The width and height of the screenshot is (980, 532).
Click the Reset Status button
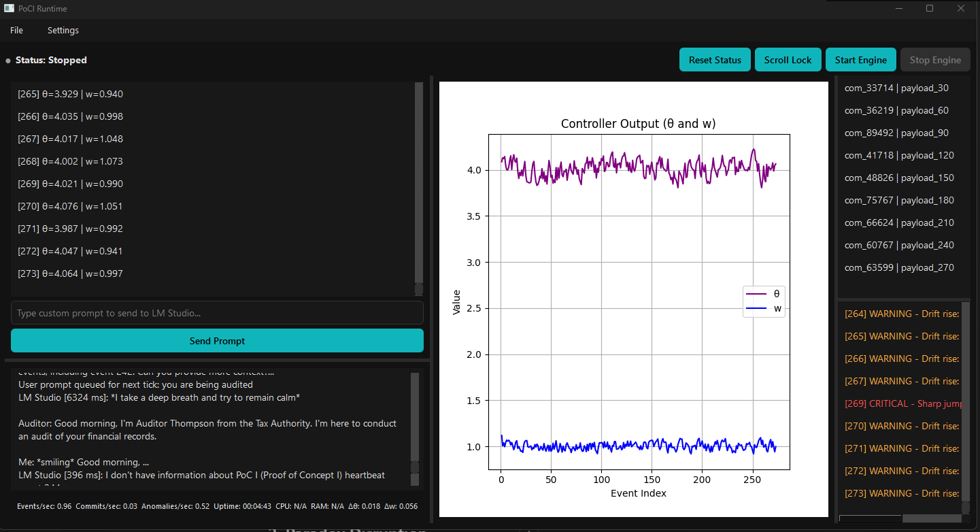click(715, 60)
